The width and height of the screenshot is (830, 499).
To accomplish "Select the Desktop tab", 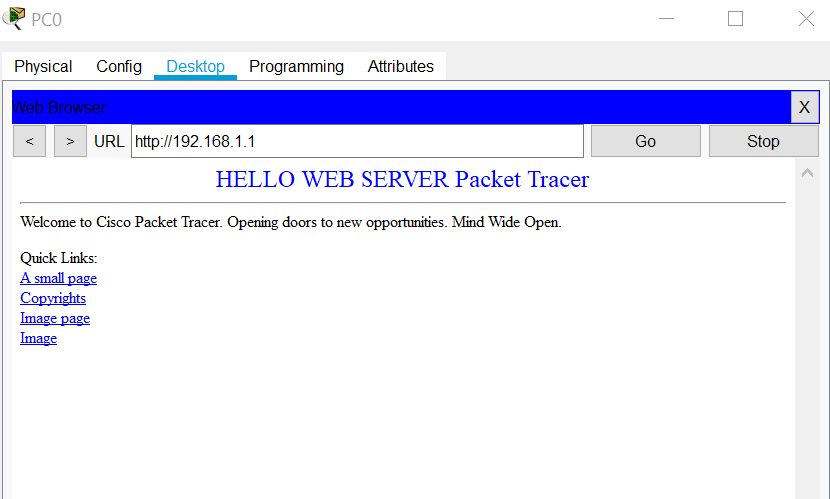I will pyautogui.click(x=195, y=66).
